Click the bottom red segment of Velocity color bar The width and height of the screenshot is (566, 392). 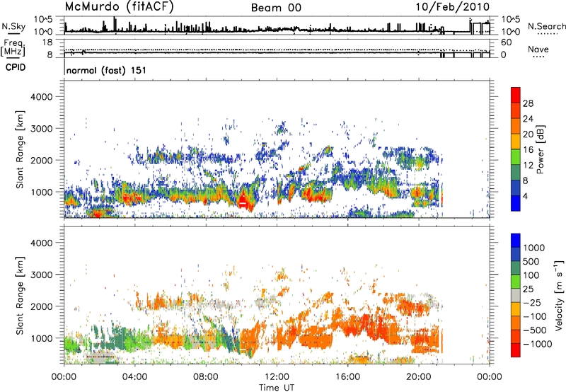[516, 350]
